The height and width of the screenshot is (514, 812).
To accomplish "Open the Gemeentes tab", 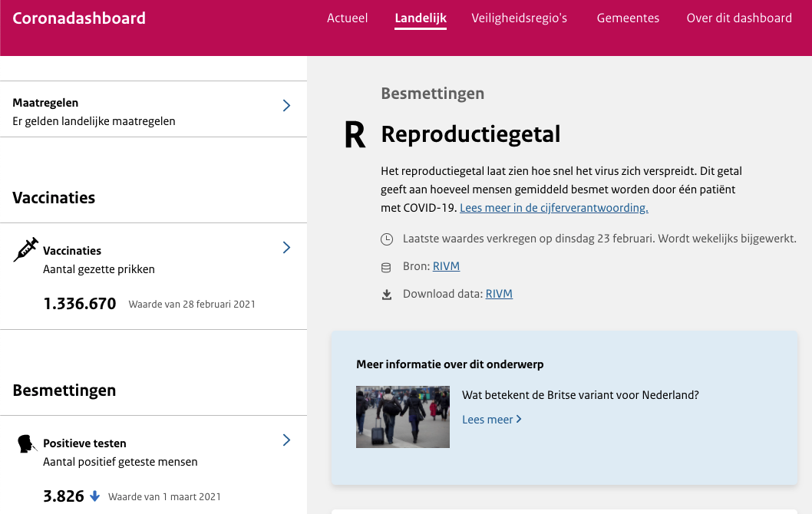I will click(628, 18).
